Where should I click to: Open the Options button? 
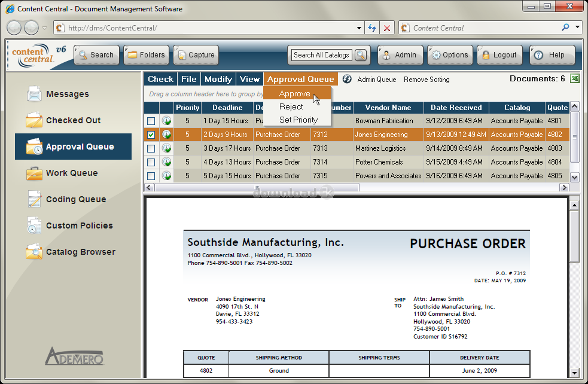[x=450, y=55]
